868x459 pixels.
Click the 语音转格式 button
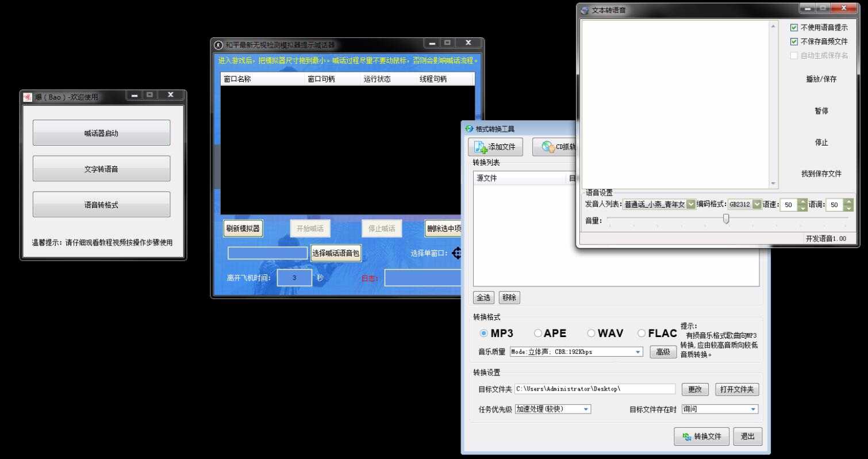click(x=101, y=205)
